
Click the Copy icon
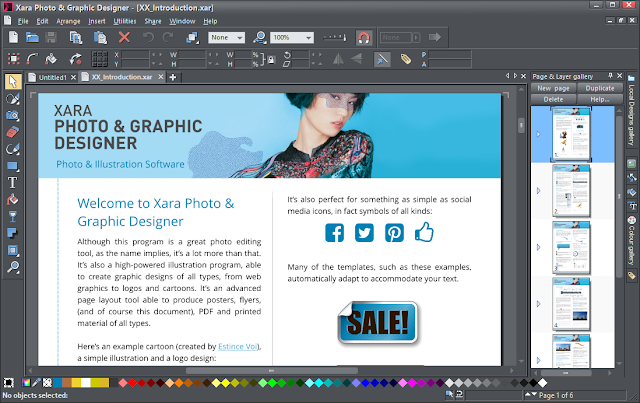(x=76, y=38)
